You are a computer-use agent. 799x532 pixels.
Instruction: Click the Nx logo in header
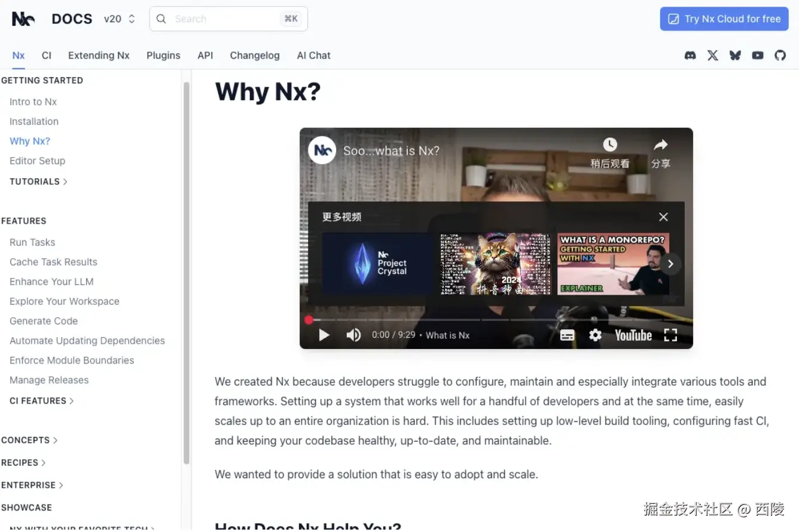coord(23,19)
